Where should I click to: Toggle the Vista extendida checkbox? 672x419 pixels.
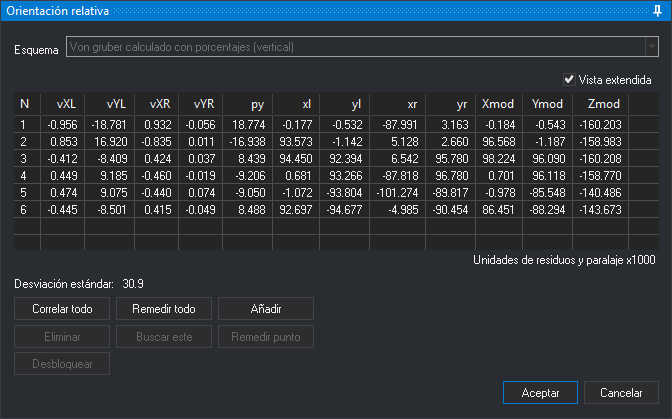coord(569,80)
